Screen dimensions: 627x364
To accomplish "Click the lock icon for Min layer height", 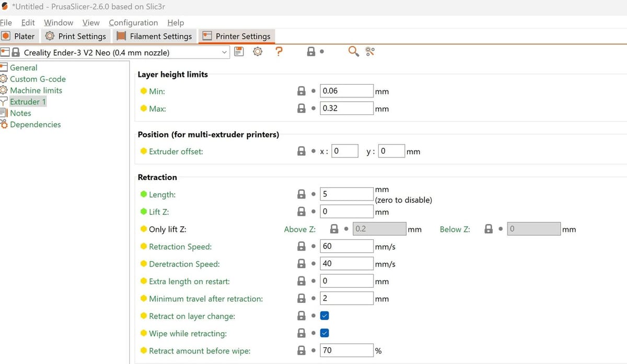I will point(301,91).
